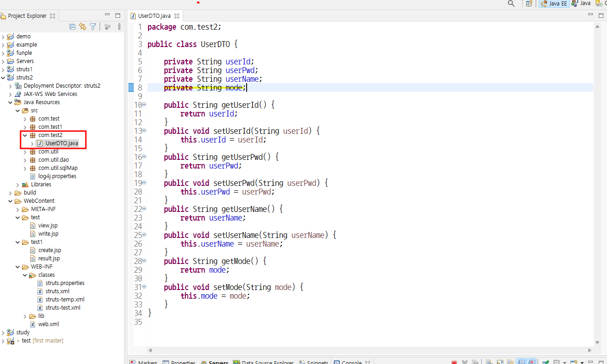This screenshot has height=364, width=607.
Task: Maximize the editor area
Action: click(600, 16)
